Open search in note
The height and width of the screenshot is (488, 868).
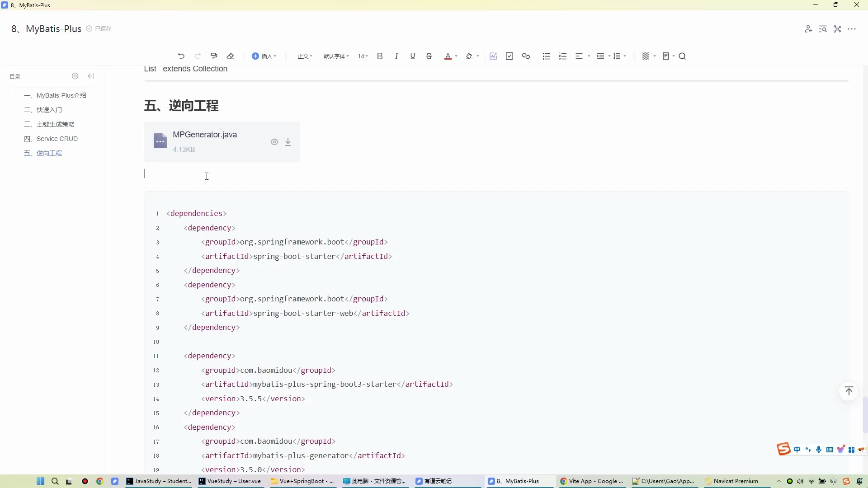[683, 56]
